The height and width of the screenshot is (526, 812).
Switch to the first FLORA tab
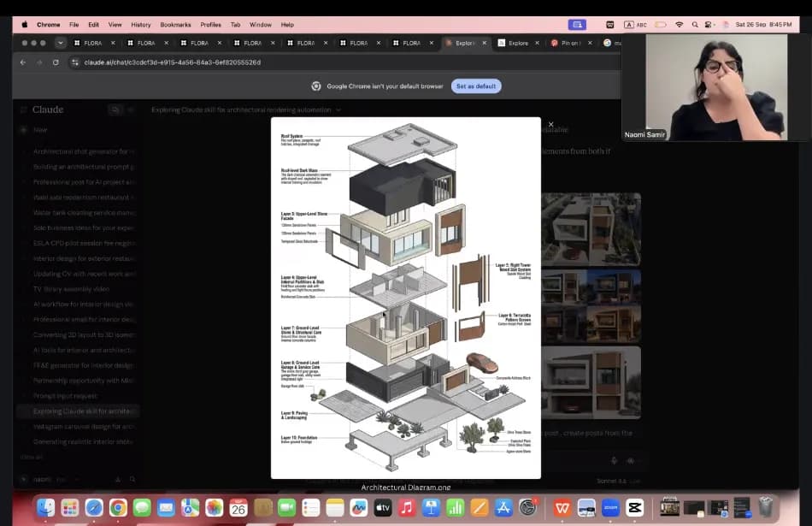click(x=93, y=43)
